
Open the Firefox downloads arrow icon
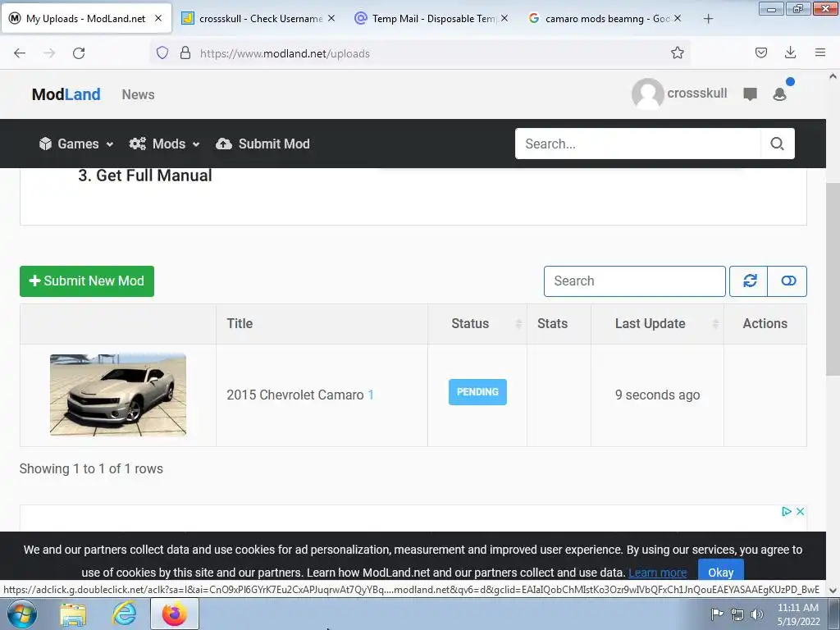[x=790, y=52]
